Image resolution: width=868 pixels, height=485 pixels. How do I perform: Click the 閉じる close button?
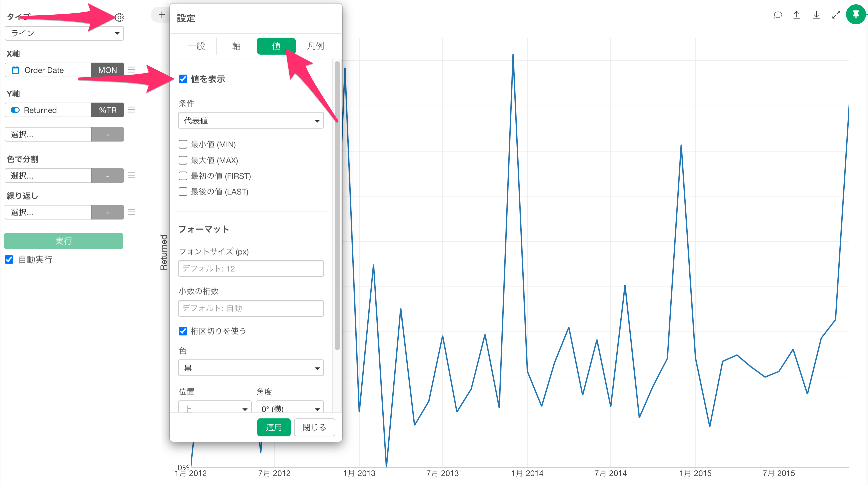coord(314,427)
